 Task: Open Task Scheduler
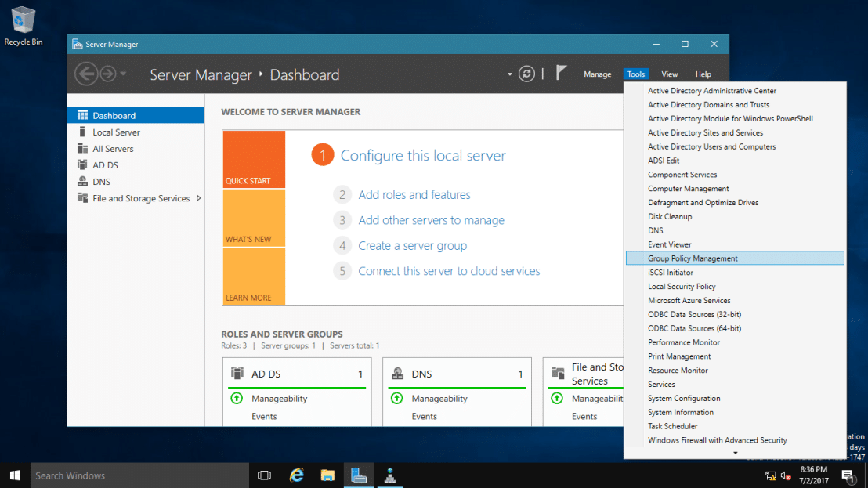[735, 426]
